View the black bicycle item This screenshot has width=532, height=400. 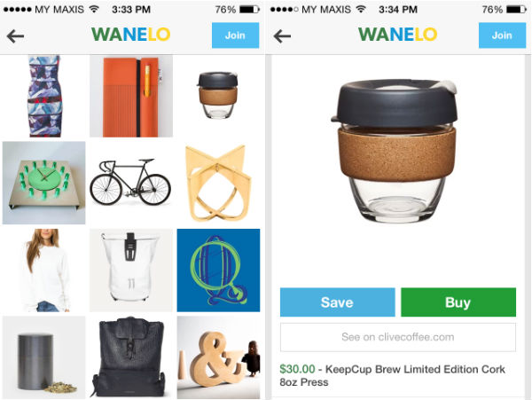(131, 183)
